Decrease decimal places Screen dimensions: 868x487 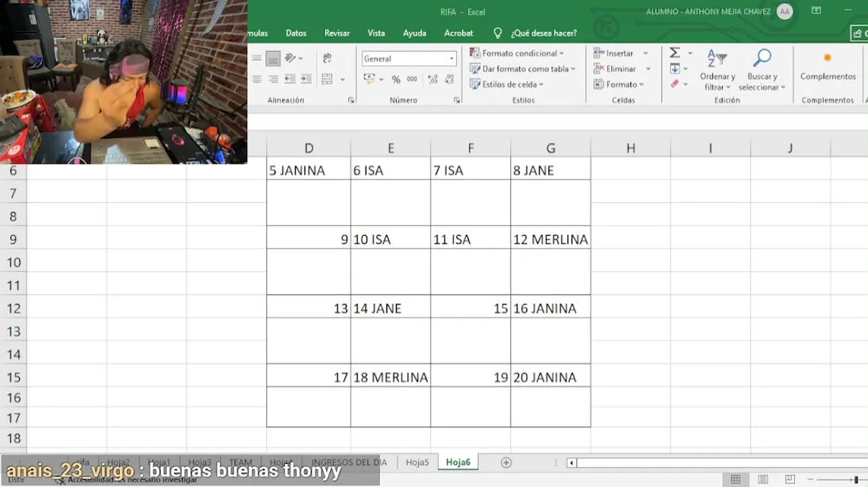point(449,79)
